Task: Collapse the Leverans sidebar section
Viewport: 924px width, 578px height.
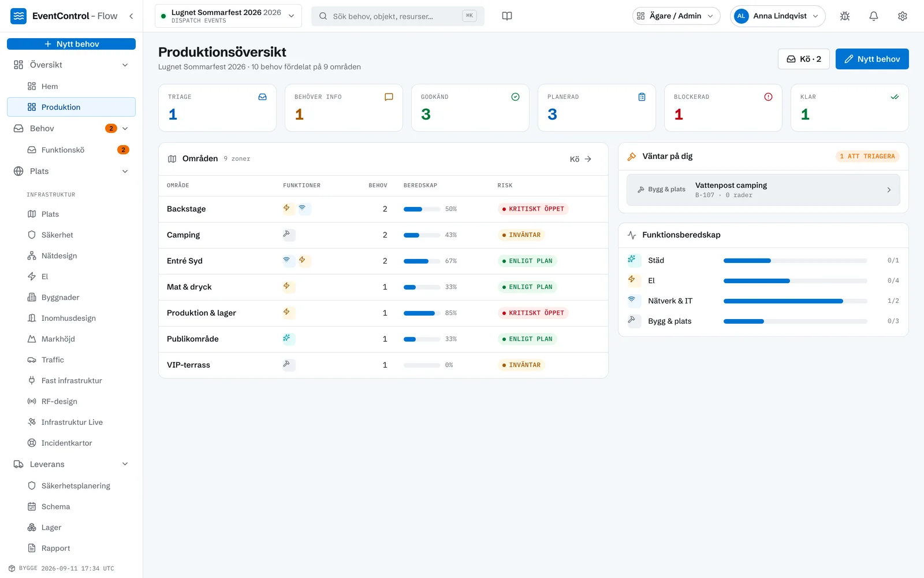Action: coord(125,465)
